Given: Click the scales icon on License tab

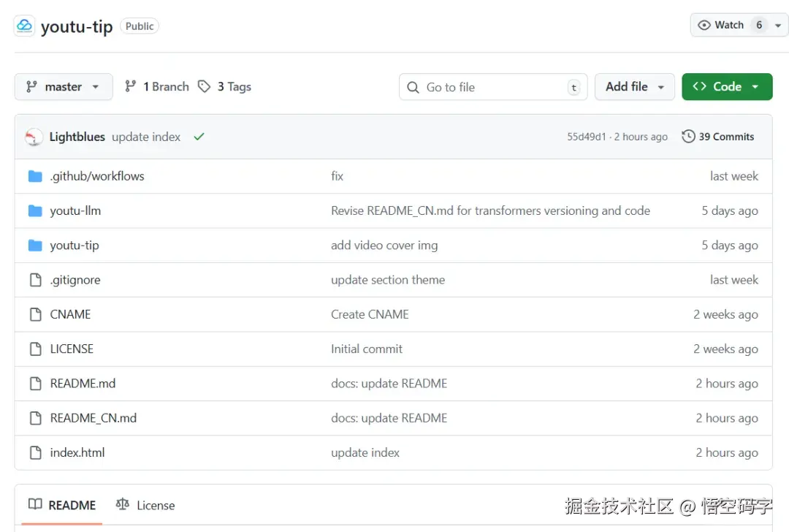Looking at the screenshot, I should click(x=122, y=504).
